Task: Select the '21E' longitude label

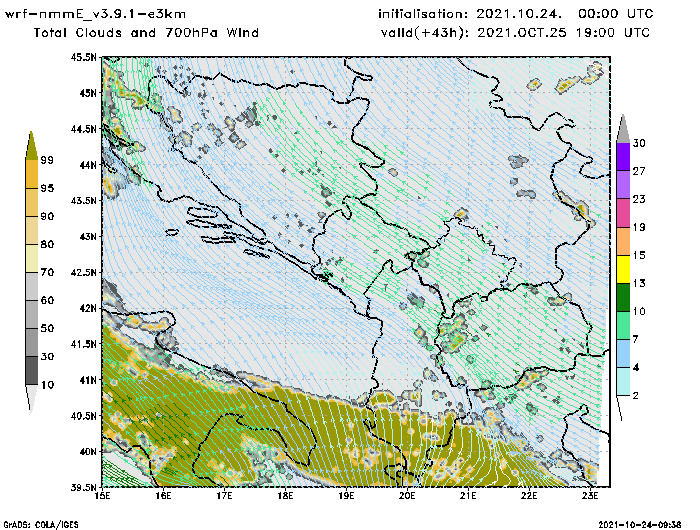Action: click(x=468, y=496)
